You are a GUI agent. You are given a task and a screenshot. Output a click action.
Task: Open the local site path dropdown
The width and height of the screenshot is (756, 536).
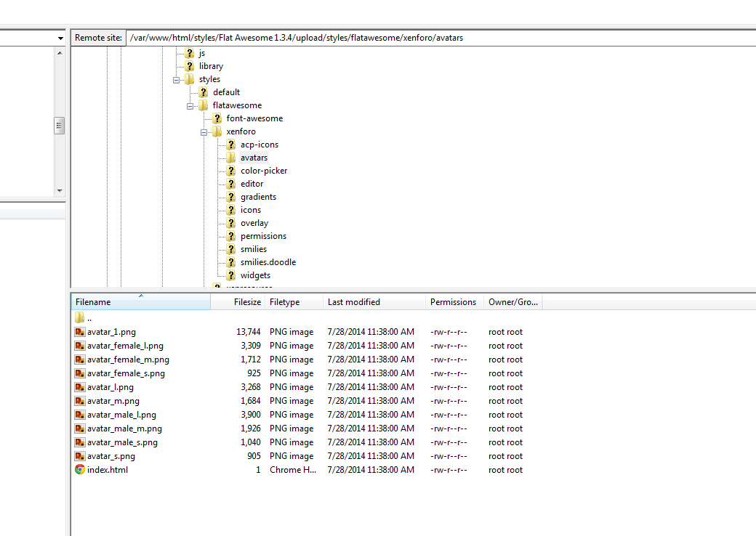[60, 38]
